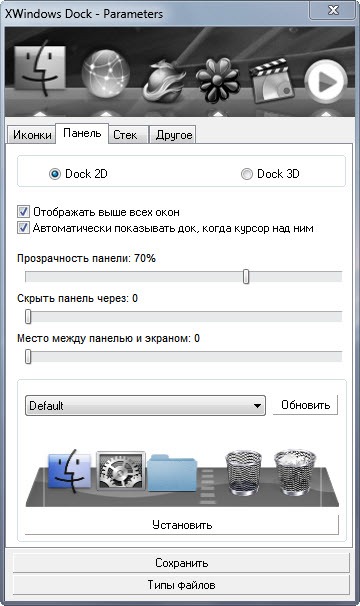The image size is (360, 606).
Task: Click the 'Скрыть панель через: 0' label
Action: 77,298
